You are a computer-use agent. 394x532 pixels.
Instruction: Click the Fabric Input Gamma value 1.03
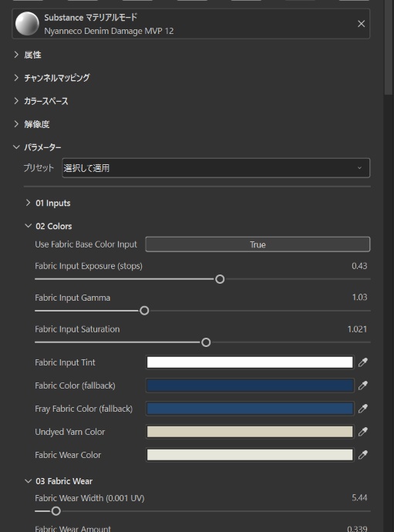[359, 297]
